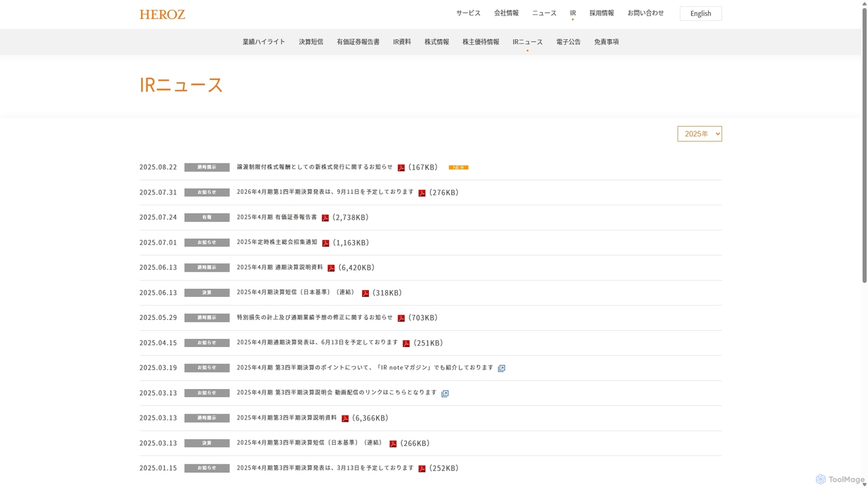Click the file size text (2,738KB)
Screen dimensions: 868x488
click(x=351, y=218)
